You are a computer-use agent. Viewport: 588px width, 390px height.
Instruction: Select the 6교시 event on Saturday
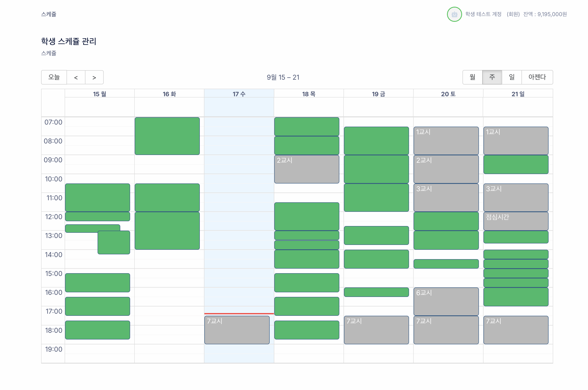pos(446,302)
